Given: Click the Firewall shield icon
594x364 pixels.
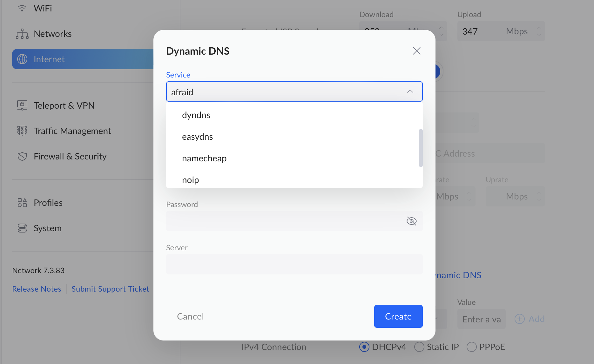Looking at the screenshot, I should (x=22, y=156).
